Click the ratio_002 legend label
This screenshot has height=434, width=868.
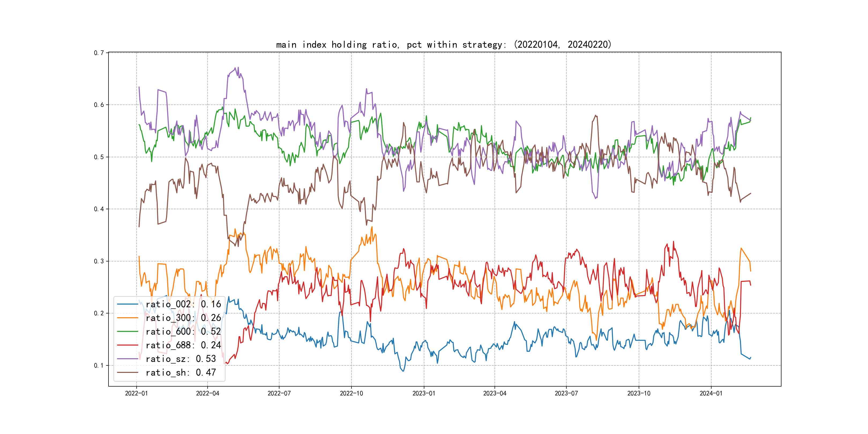(183, 304)
